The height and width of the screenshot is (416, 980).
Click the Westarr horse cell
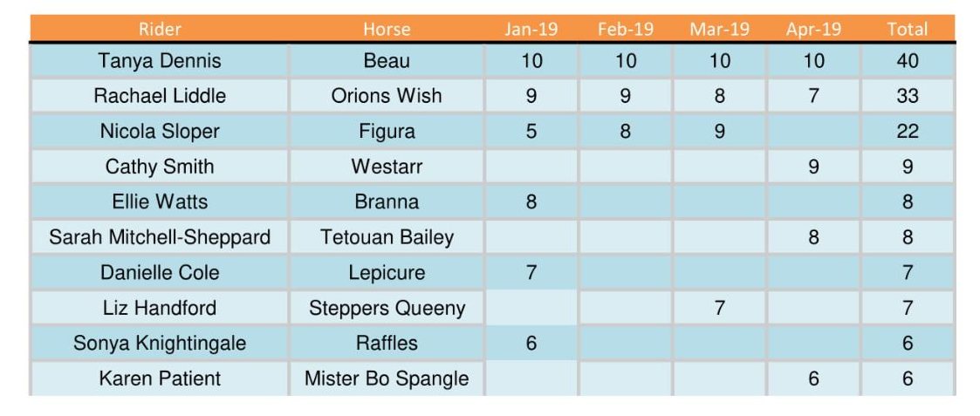point(387,167)
